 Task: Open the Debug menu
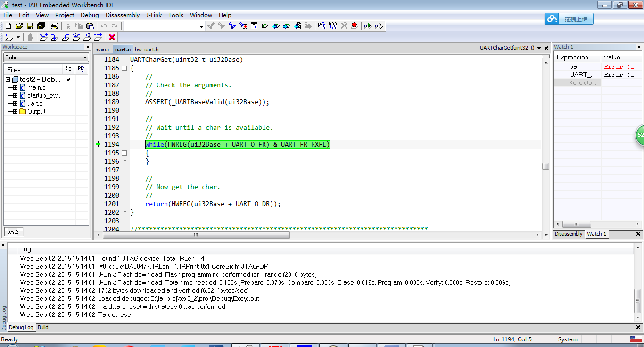coord(90,15)
